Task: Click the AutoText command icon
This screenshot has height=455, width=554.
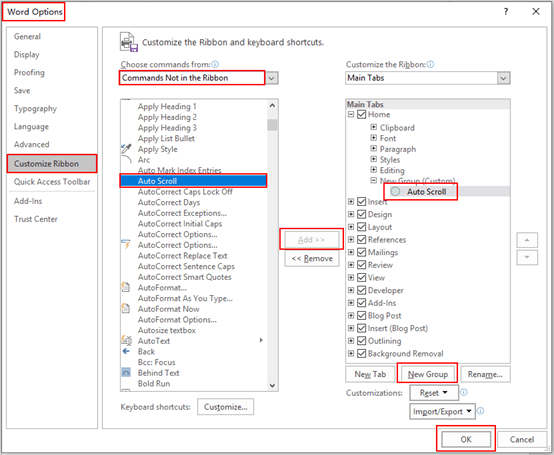Action: click(x=126, y=341)
